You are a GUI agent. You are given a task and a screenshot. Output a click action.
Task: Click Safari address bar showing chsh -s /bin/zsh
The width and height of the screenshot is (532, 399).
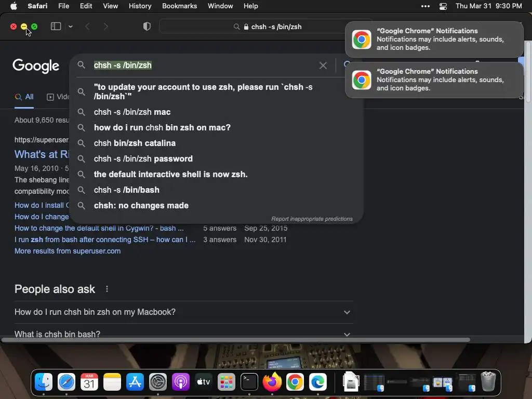(x=267, y=27)
